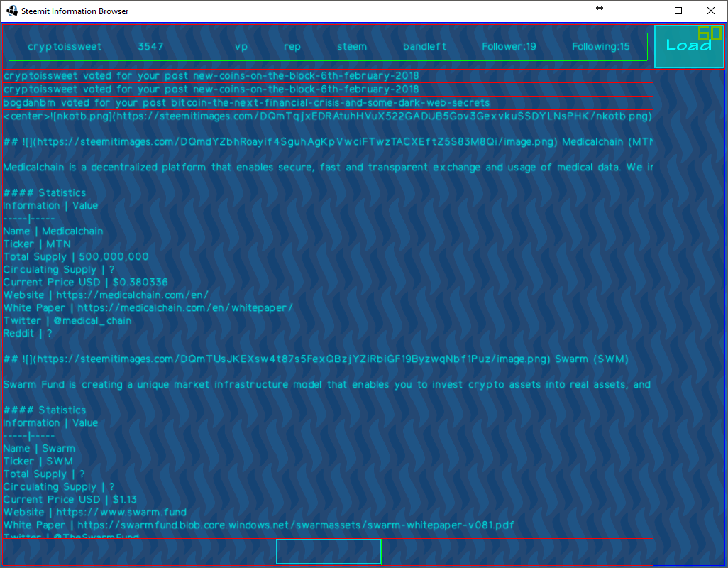This screenshot has height=568, width=728.
Task: Click the 'rep' label in header
Action: 292,47
